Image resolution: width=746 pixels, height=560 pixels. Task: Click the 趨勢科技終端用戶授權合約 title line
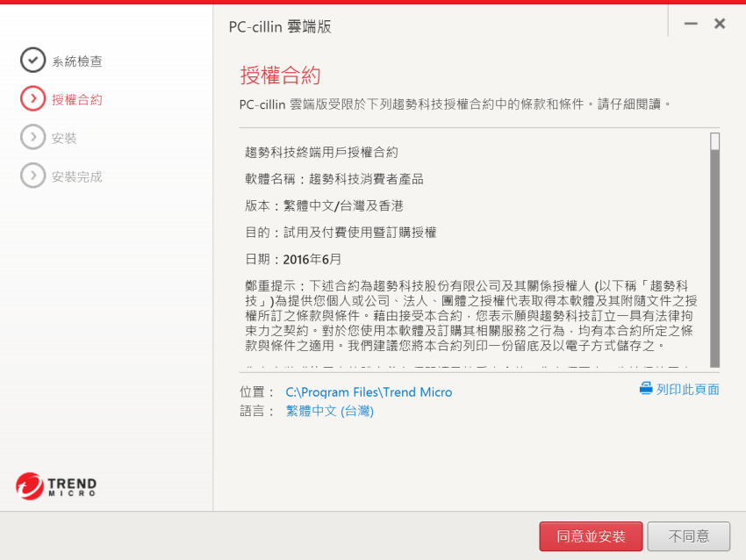coord(321,152)
